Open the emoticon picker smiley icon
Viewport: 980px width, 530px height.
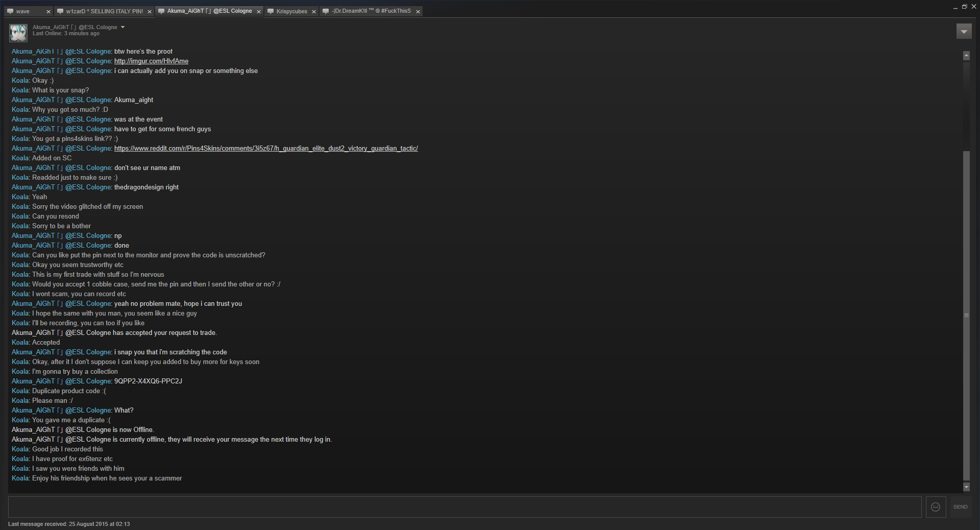click(936, 507)
